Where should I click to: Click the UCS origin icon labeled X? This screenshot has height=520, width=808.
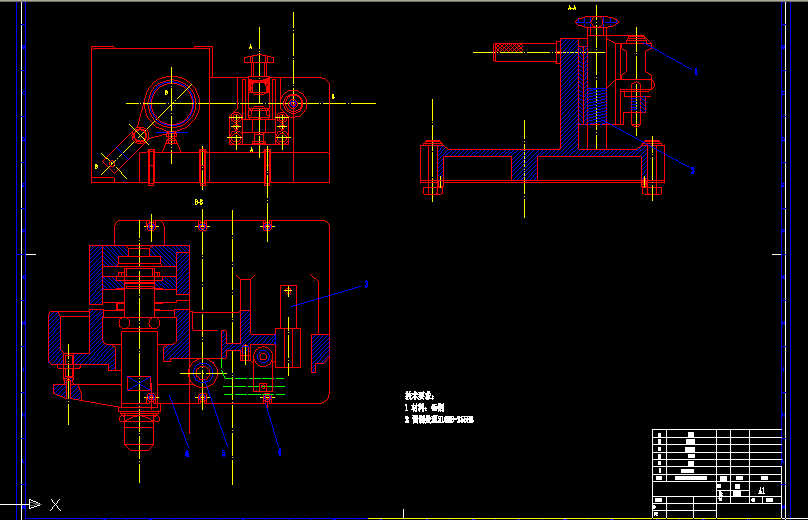[55, 506]
